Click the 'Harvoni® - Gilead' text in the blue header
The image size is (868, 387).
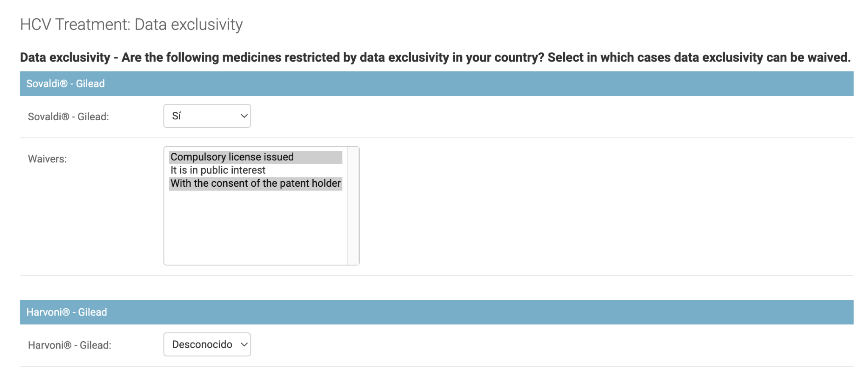(x=67, y=312)
